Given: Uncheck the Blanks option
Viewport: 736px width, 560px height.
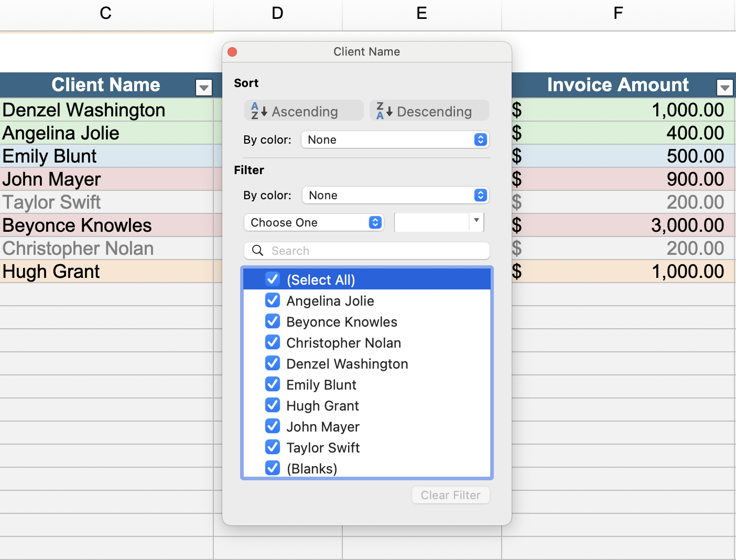Looking at the screenshot, I should [x=273, y=468].
